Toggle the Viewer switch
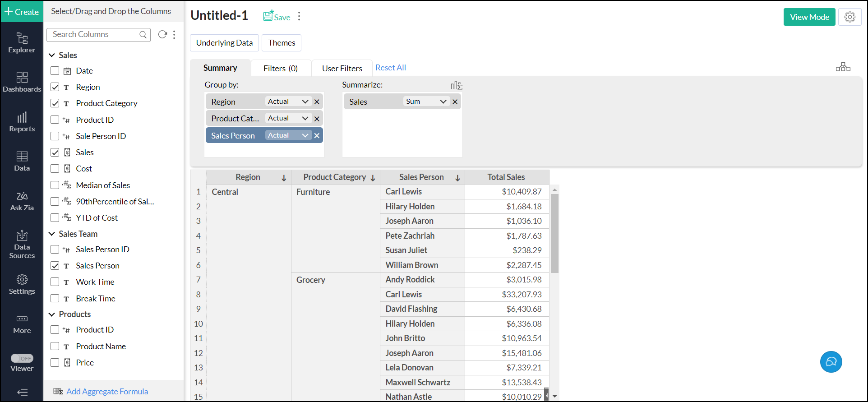Viewport: 868px width, 402px height. (x=22, y=358)
